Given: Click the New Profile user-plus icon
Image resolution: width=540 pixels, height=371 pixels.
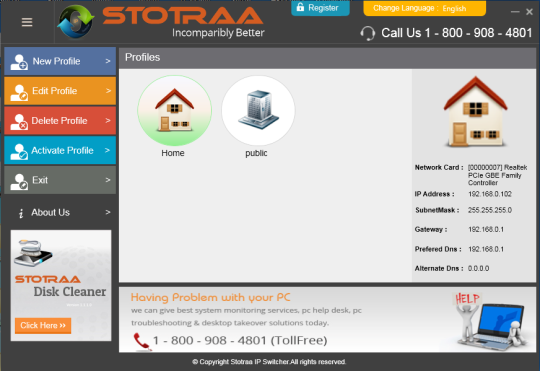Looking at the screenshot, I should (x=19, y=62).
